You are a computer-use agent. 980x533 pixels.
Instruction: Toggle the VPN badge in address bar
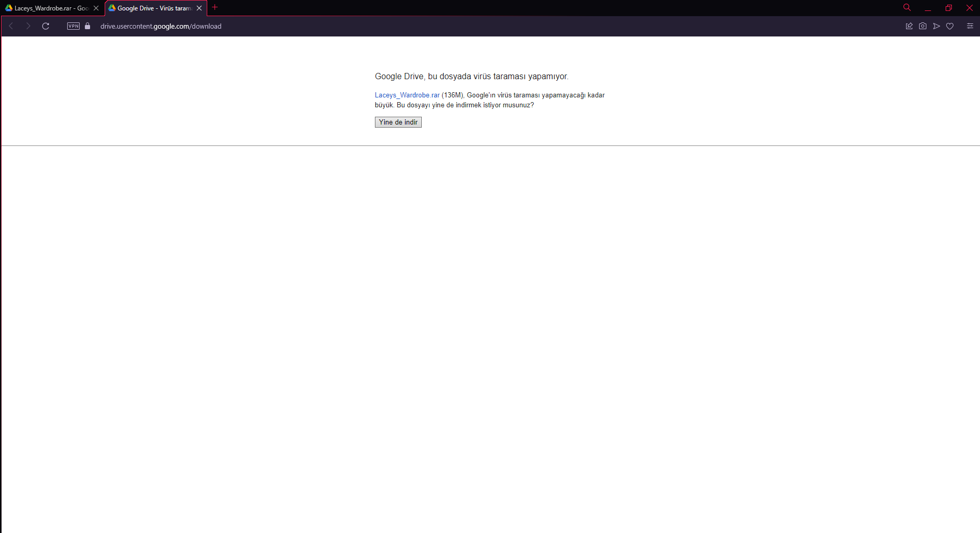(x=73, y=26)
